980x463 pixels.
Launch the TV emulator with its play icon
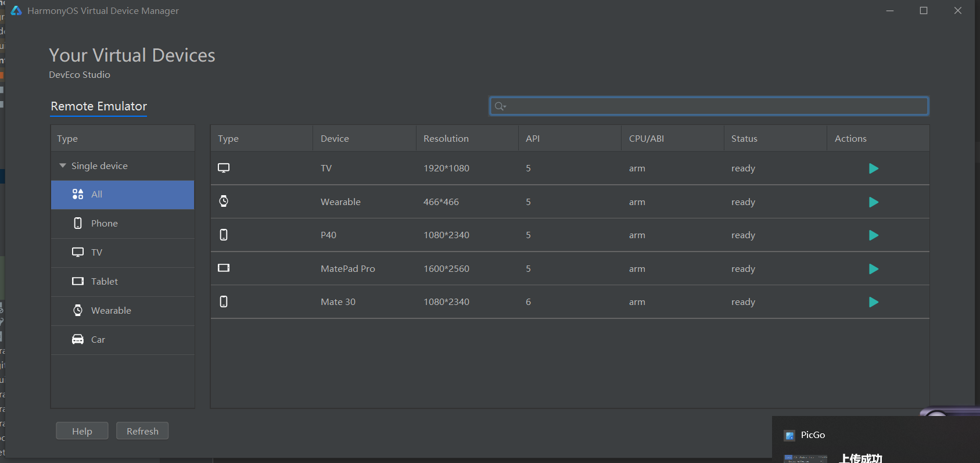pyautogui.click(x=873, y=168)
